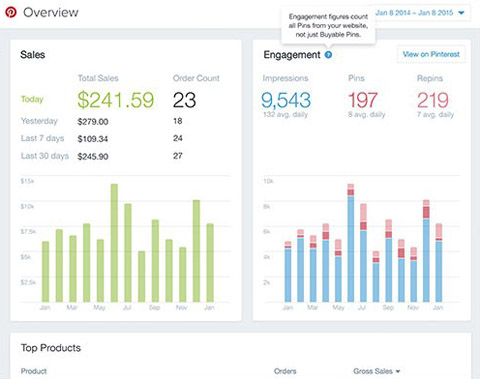Click the Last 7 days label
Viewport: 480px width, 379px height.
pyautogui.click(x=42, y=138)
